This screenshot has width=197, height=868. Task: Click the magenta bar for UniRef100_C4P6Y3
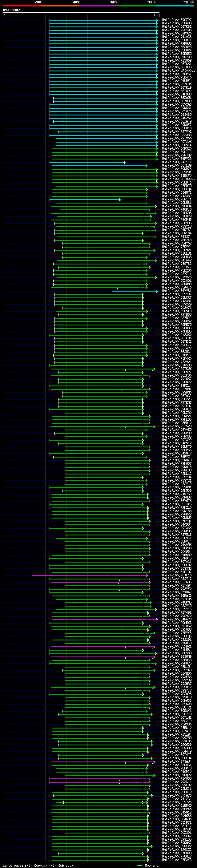coord(105,620)
